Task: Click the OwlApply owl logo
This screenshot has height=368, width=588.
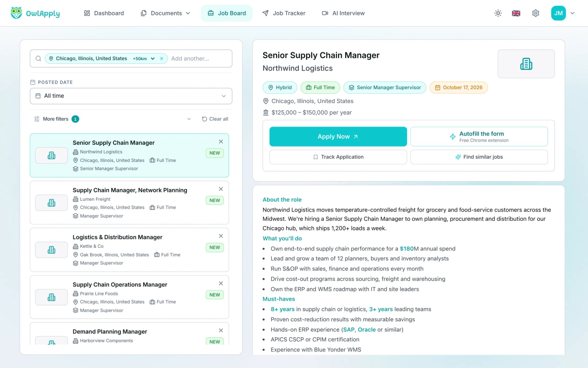Action: pos(16,13)
